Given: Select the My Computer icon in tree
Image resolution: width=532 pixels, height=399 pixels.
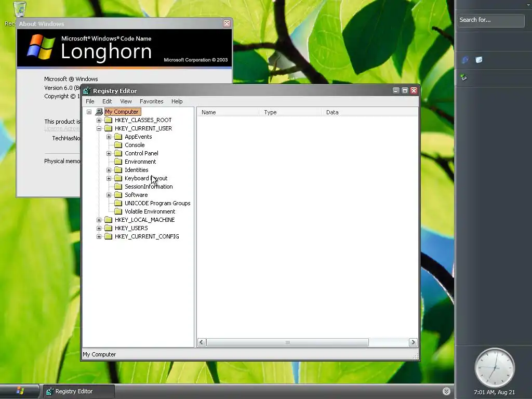Looking at the screenshot, I should (99, 112).
